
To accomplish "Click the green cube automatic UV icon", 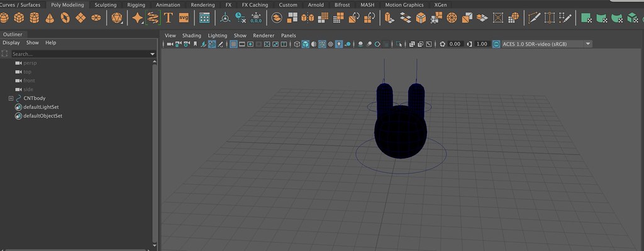I will [633, 18].
